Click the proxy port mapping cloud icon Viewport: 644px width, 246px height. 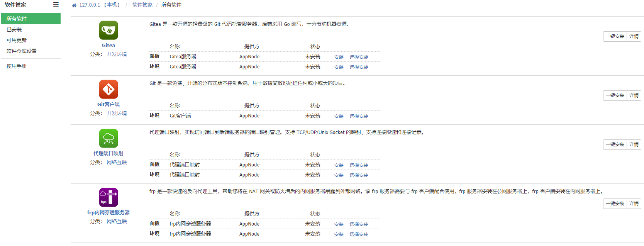pyautogui.click(x=108, y=139)
